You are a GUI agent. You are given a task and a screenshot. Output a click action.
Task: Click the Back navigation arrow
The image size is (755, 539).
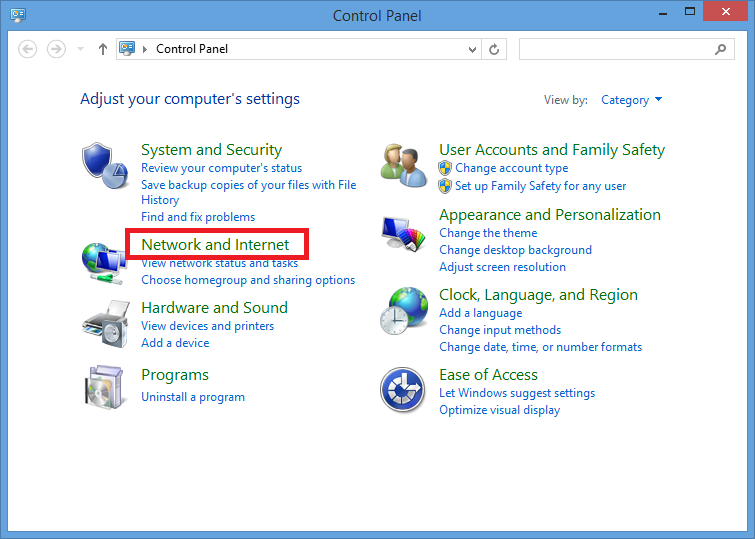point(27,49)
